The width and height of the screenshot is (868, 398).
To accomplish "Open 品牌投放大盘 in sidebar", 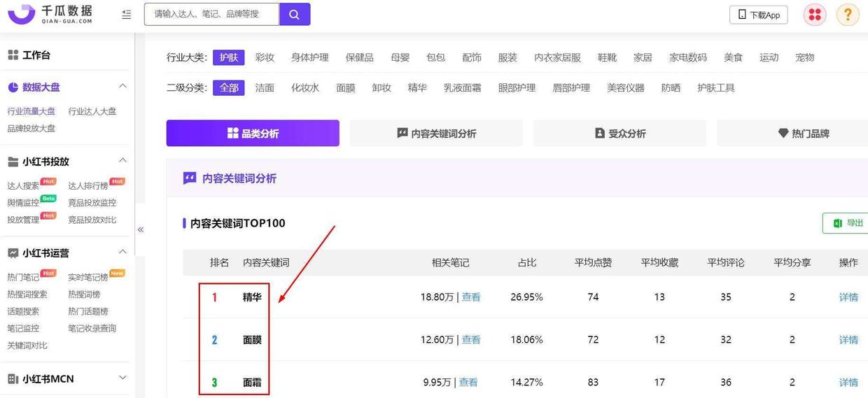I will (x=31, y=128).
